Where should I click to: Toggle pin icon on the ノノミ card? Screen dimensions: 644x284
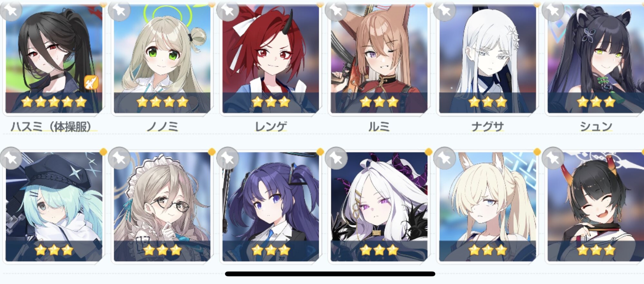click(119, 10)
